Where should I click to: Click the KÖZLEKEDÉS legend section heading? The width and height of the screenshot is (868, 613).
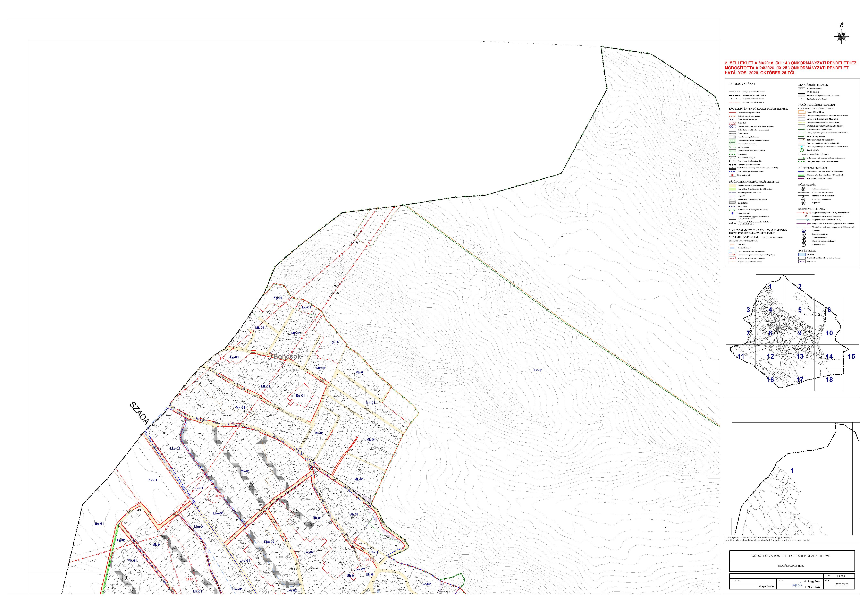pos(807,185)
